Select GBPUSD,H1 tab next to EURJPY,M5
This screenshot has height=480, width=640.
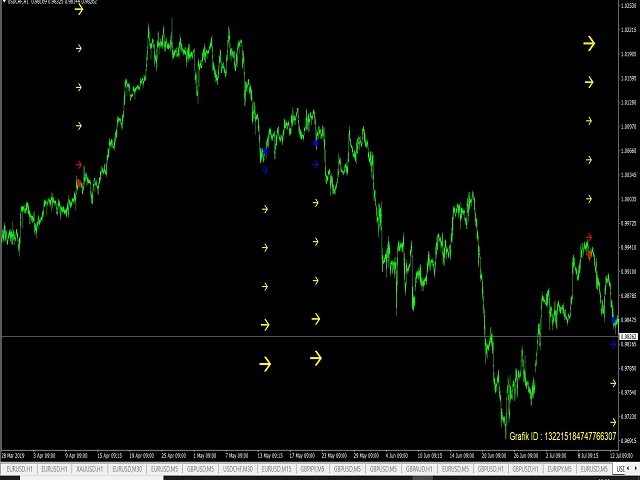tap(525, 469)
